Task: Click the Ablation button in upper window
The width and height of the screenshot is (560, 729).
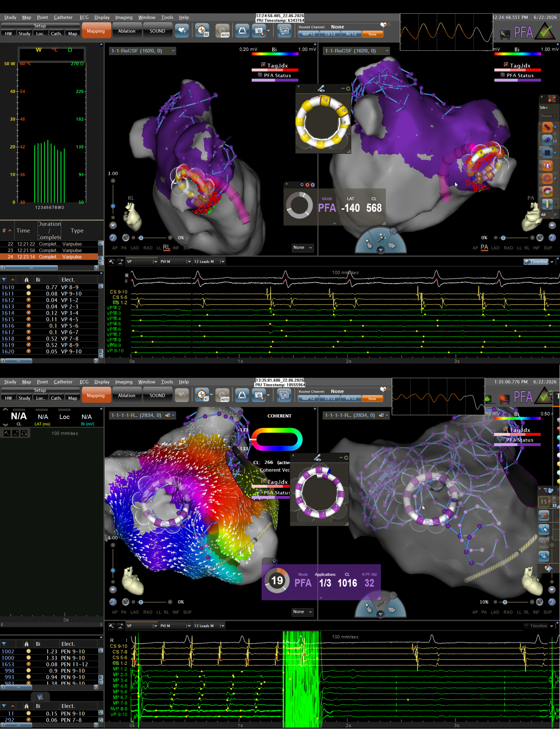Action: 126,31
